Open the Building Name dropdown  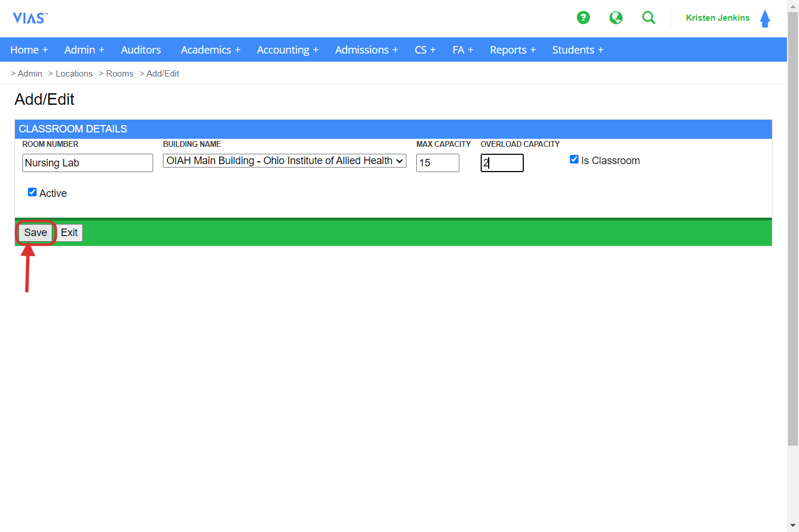click(284, 161)
